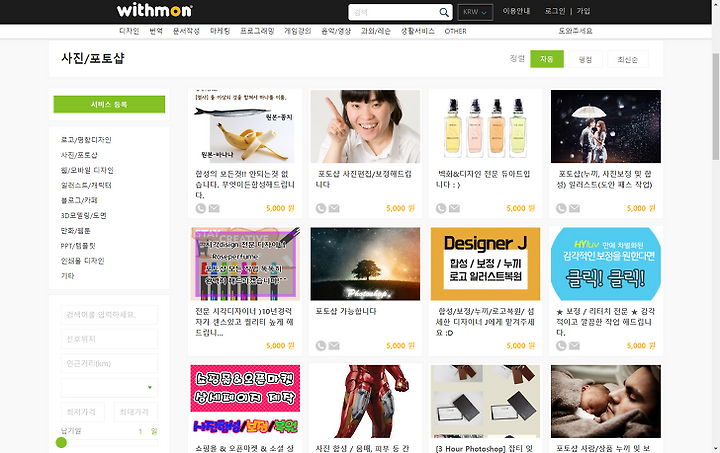Select 로고/명함디자인 in sidebar categories
Viewport: 720px width, 453px height.
coord(86,140)
